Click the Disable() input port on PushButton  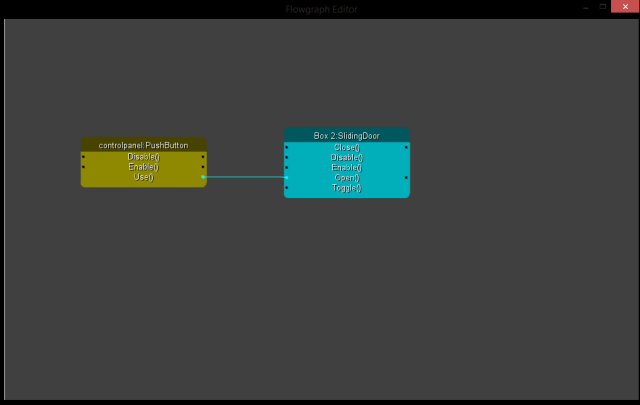84,157
